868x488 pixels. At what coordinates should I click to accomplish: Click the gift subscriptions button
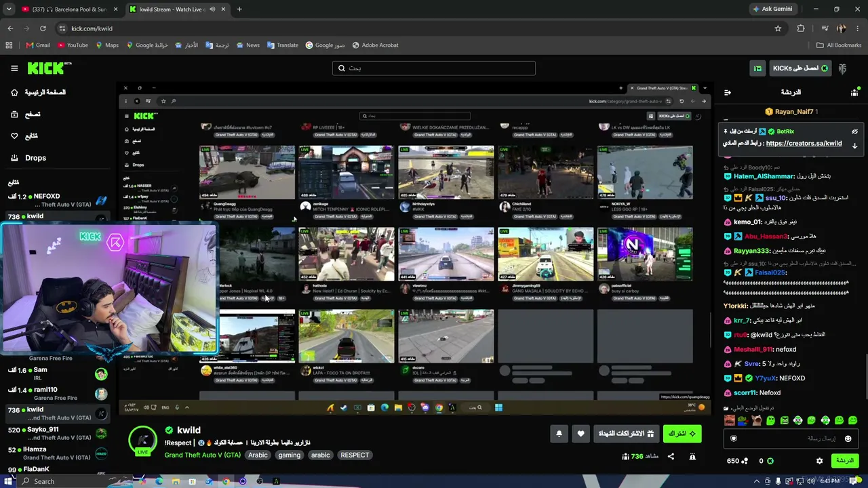click(x=625, y=434)
